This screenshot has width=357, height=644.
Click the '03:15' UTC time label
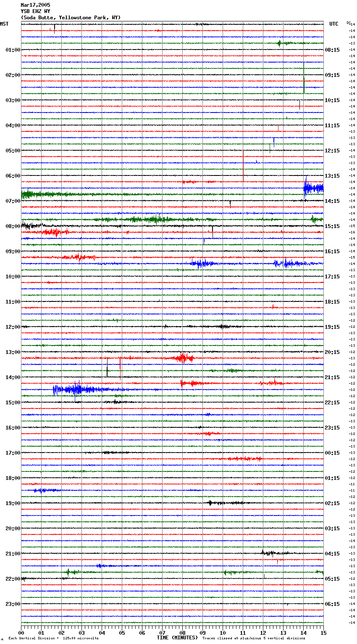point(332,529)
